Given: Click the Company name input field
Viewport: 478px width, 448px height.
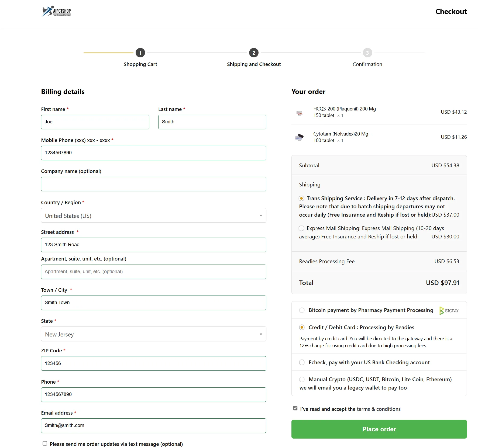Looking at the screenshot, I should coord(153,184).
